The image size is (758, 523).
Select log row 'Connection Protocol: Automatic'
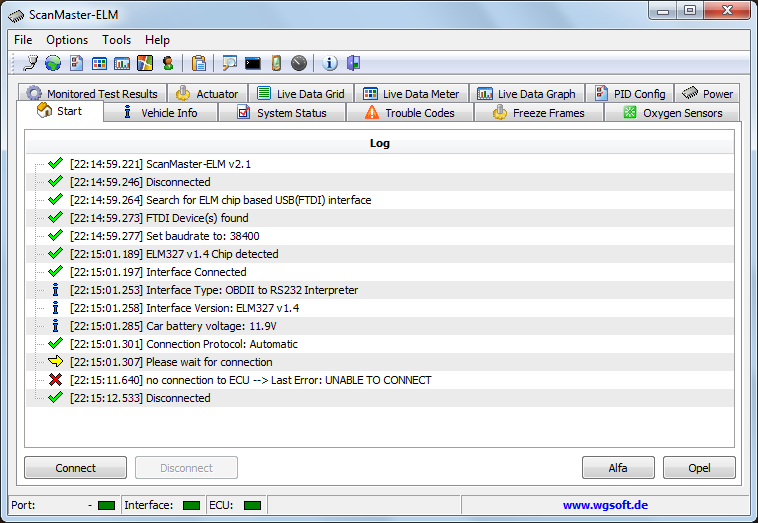[379, 344]
